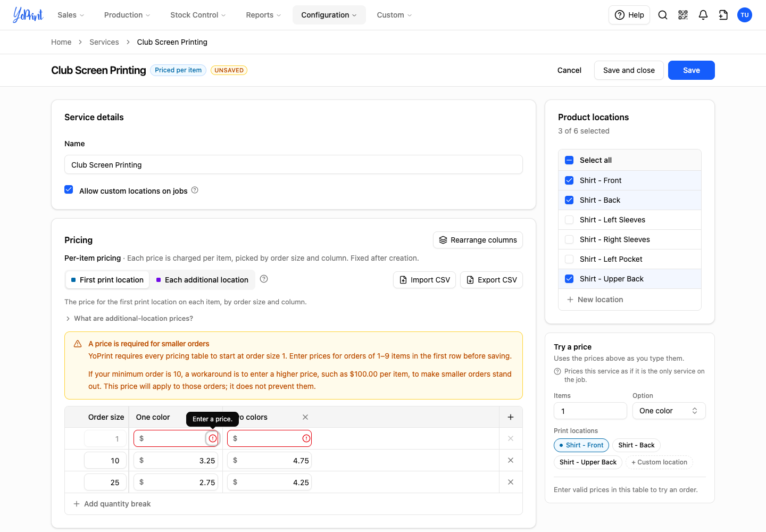The height and width of the screenshot is (532, 766).
Task: Click the Save button
Action: pyautogui.click(x=692, y=70)
